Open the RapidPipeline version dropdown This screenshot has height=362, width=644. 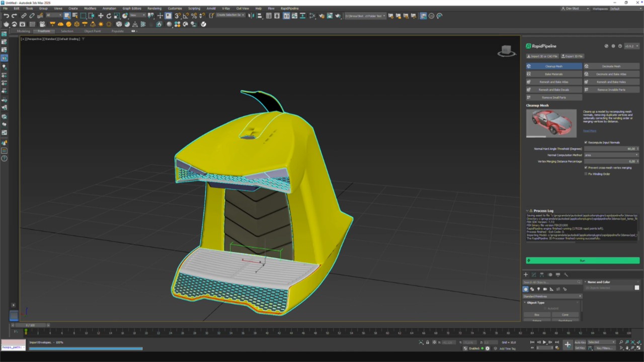[631, 46]
